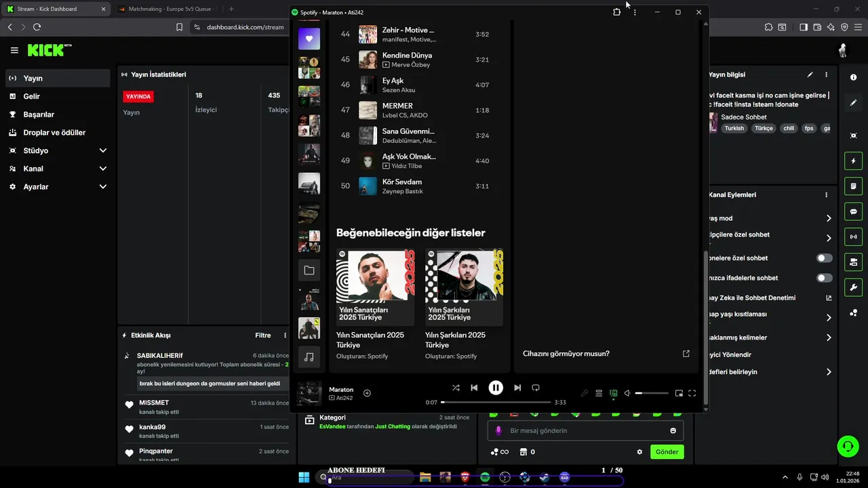This screenshot has width=868, height=488.
Task: Open emoji picker in chat input
Action: [673, 430]
